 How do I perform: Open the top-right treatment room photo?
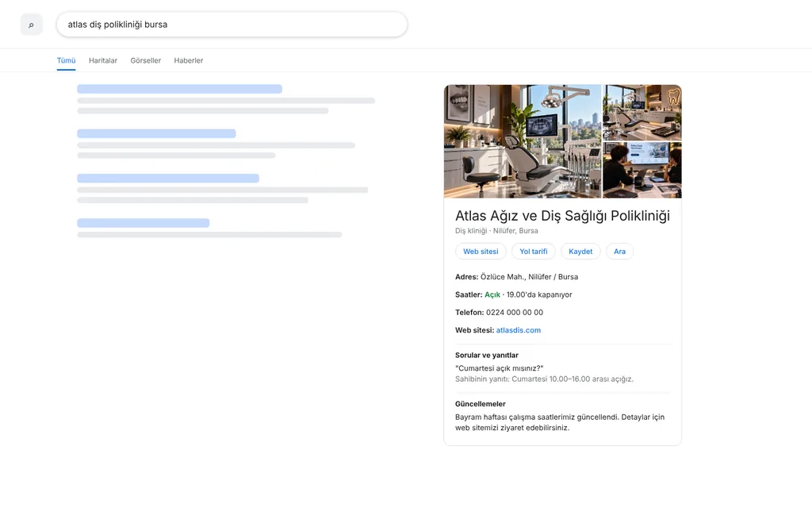tap(642, 113)
